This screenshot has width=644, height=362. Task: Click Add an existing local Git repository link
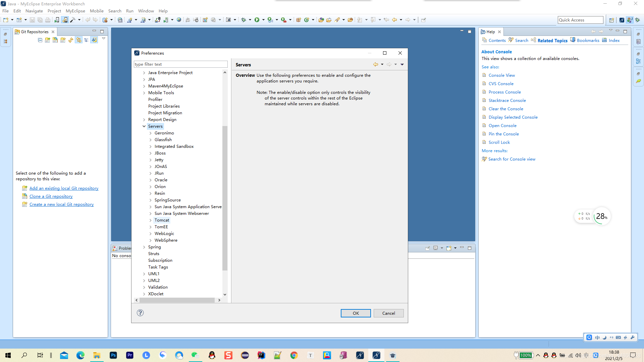64,188
